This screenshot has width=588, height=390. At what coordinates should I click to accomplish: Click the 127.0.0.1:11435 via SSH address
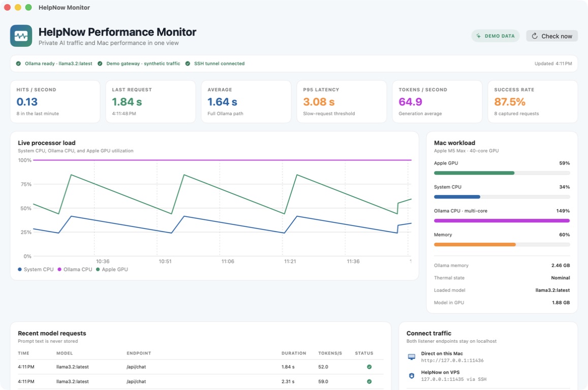point(454,379)
